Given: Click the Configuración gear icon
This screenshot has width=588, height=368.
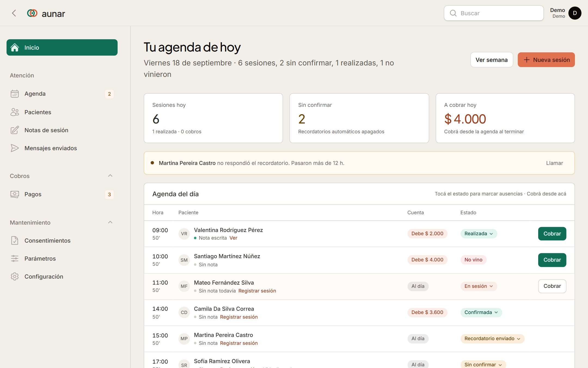Looking at the screenshot, I should coord(15,276).
